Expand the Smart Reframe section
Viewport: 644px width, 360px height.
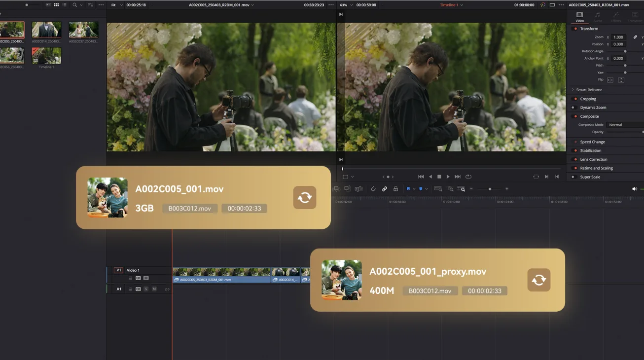pos(572,90)
